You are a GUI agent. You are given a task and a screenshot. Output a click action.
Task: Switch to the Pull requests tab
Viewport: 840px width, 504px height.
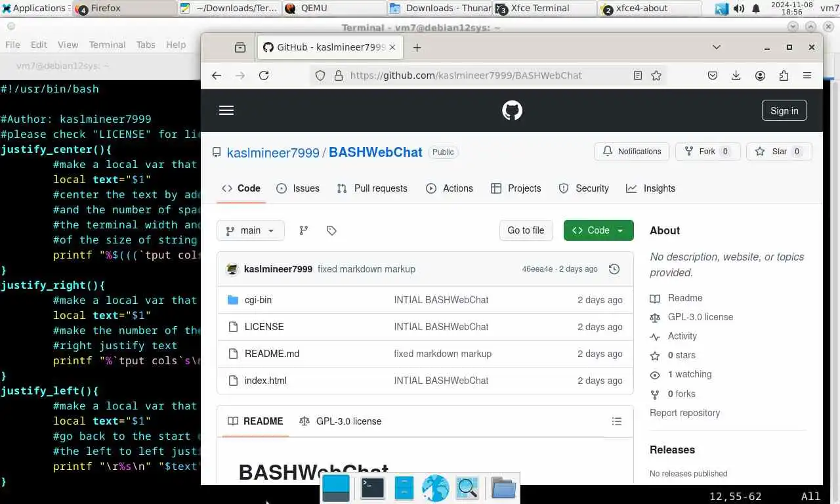click(372, 188)
